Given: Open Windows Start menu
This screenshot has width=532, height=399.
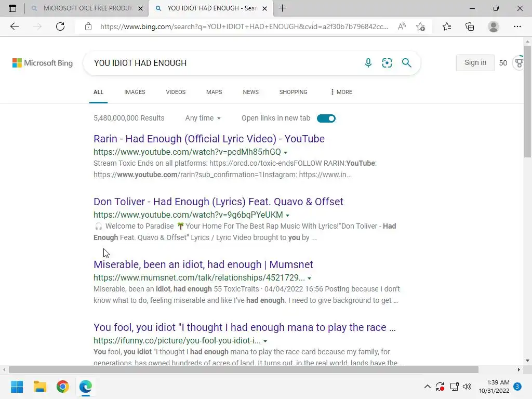Looking at the screenshot, I should coord(17,387).
